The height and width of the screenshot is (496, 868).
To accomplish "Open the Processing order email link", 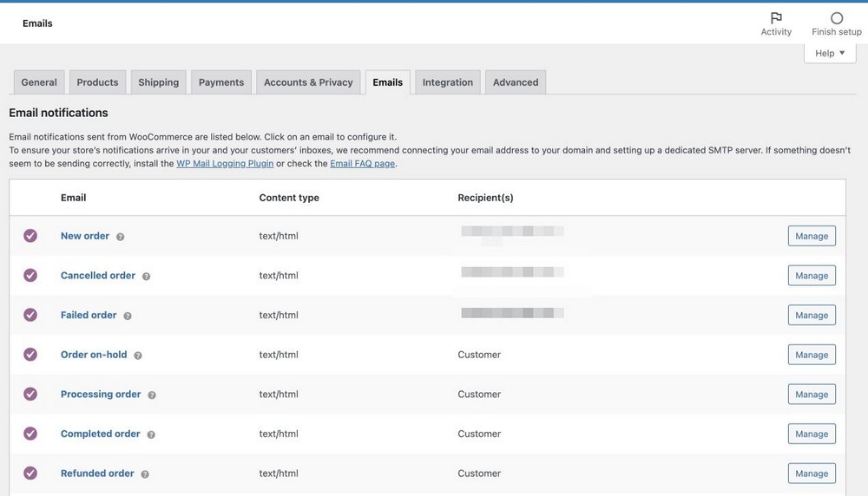I will (x=101, y=394).
